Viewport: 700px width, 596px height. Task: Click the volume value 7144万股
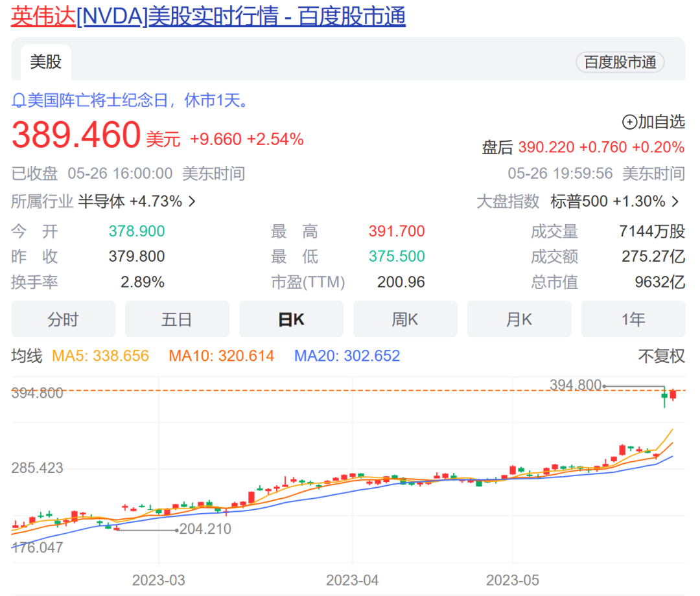pyautogui.click(x=652, y=231)
